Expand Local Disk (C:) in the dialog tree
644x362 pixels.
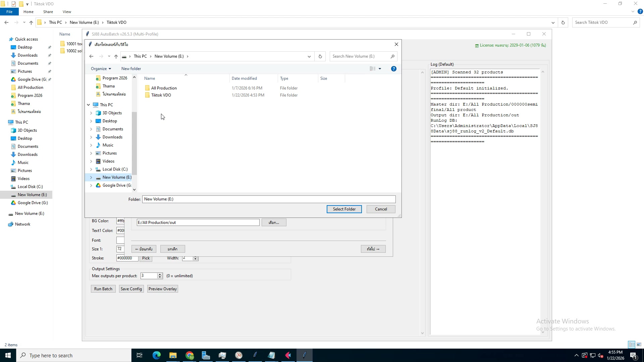point(91,169)
